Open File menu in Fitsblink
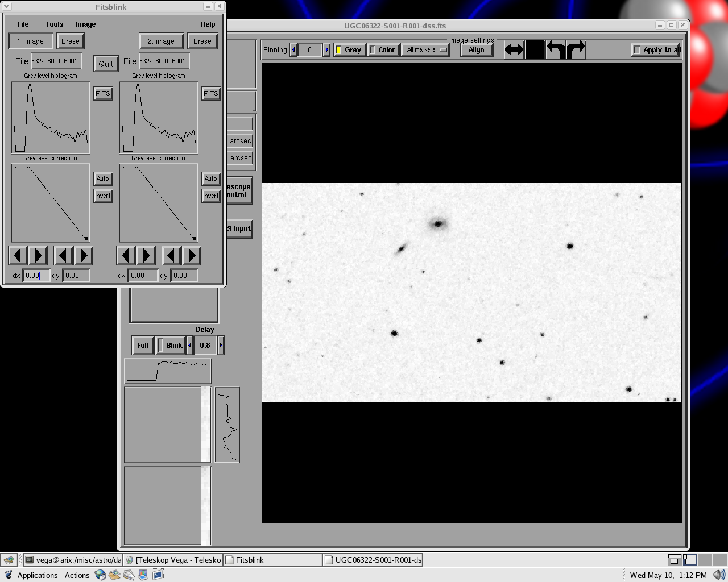Viewport: 728px width, 582px height. (23, 24)
